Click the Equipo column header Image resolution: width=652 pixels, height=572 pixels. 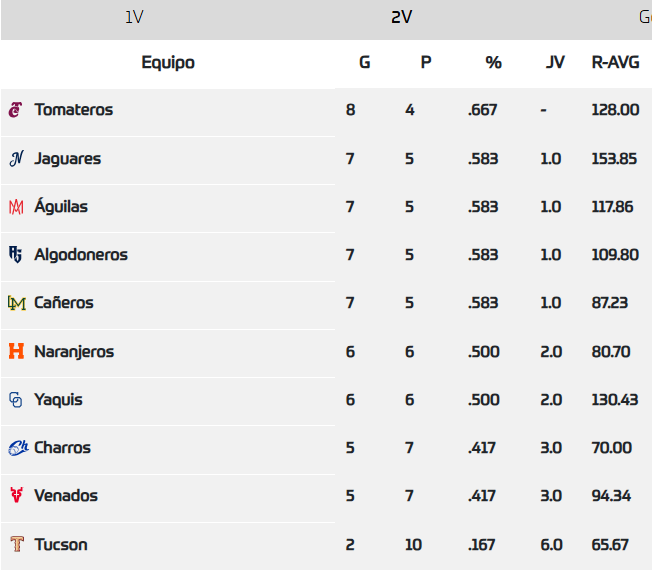[x=168, y=62]
